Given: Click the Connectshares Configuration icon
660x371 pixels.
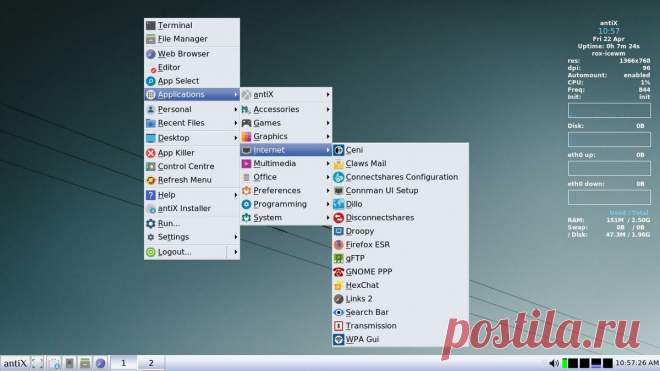Looking at the screenshot, I should [x=338, y=177].
